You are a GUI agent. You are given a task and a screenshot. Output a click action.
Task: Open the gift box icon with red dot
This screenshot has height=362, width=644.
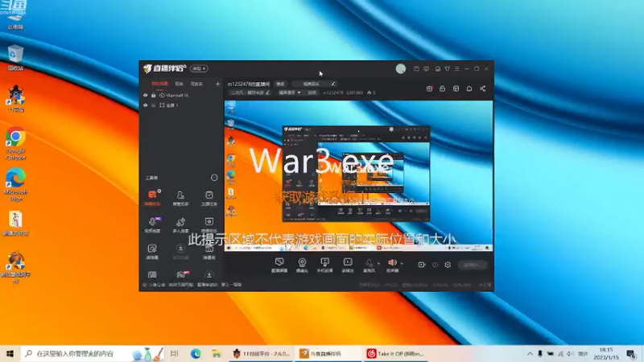tap(430, 88)
